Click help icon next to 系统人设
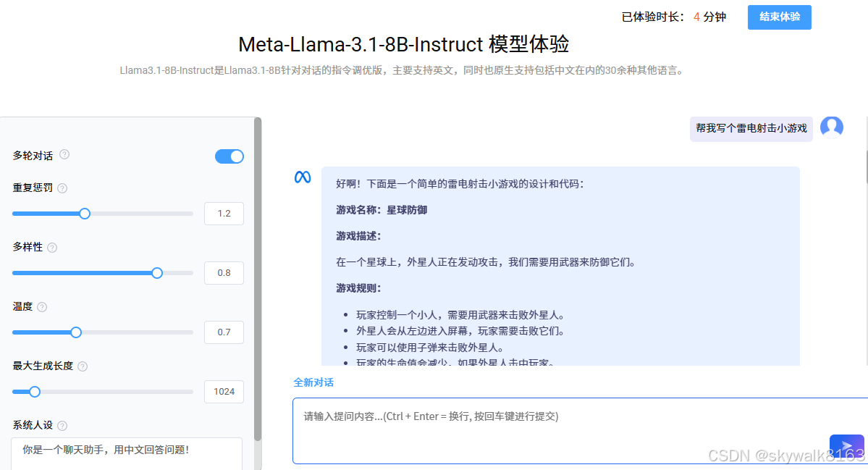 tap(62, 426)
